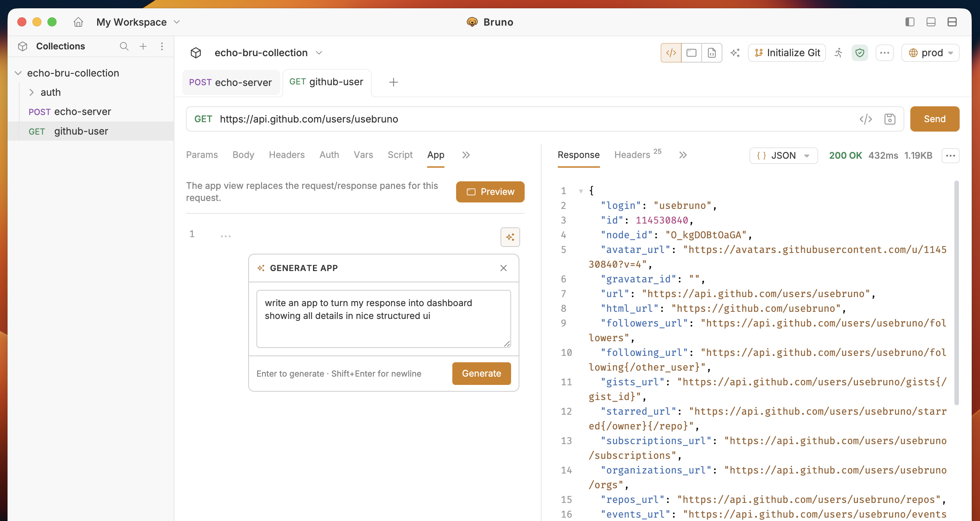Open the Script tab

400,155
